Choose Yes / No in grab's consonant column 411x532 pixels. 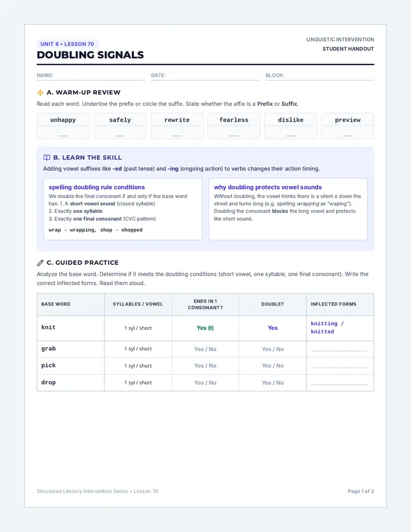(205, 349)
